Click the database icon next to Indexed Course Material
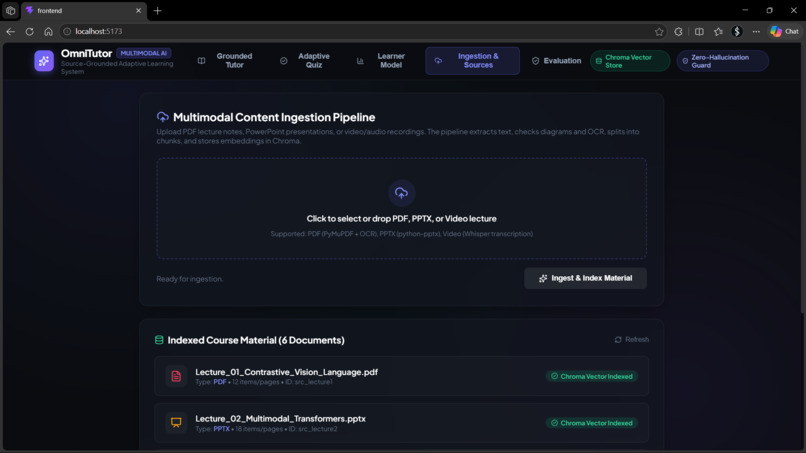 159,340
